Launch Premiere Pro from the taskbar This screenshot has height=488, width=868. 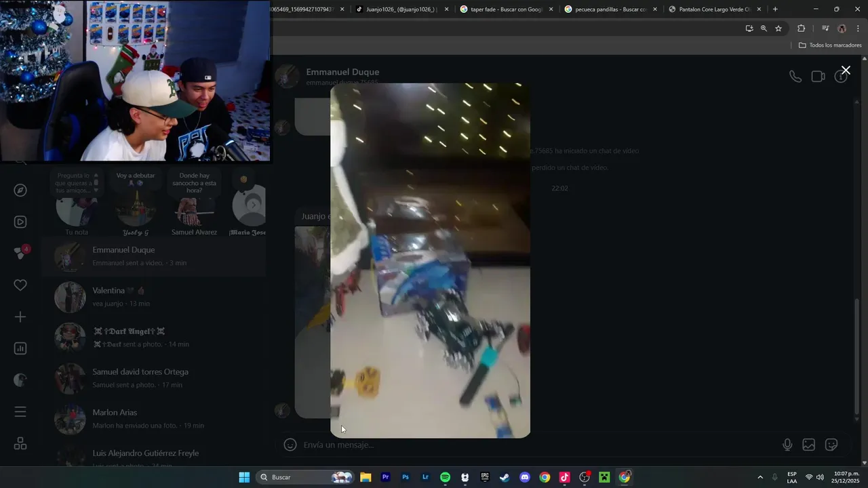click(x=385, y=477)
